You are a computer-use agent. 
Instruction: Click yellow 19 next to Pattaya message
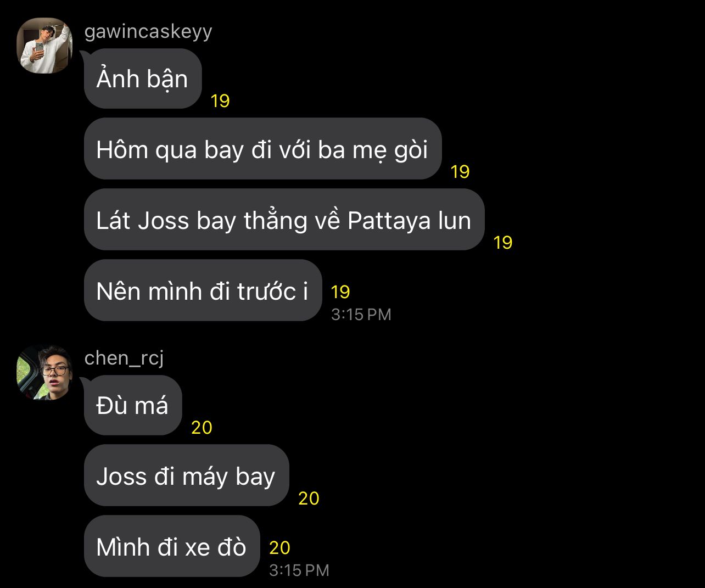click(x=503, y=242)
